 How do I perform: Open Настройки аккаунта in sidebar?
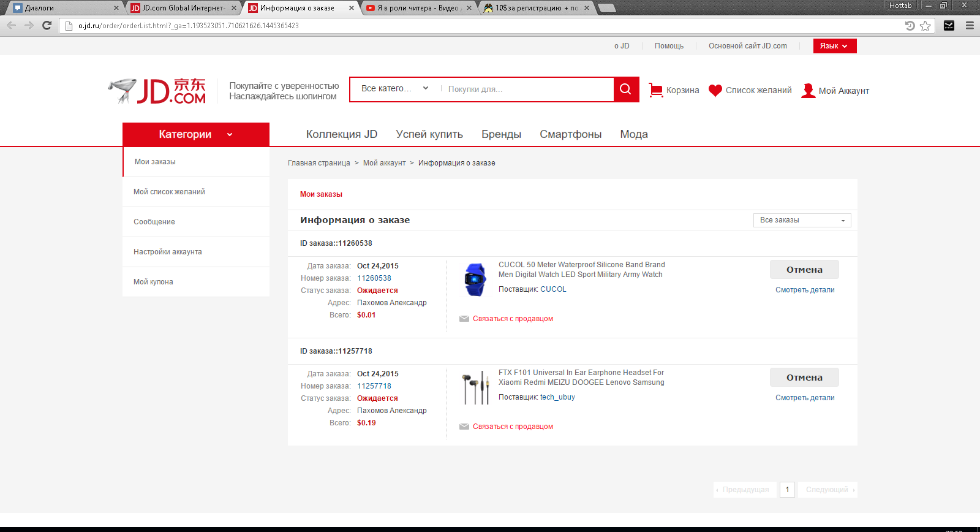point(196,252)
